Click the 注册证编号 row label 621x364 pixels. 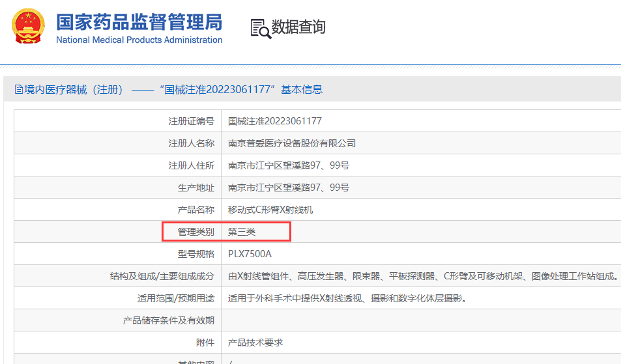(x=191, y=121)
